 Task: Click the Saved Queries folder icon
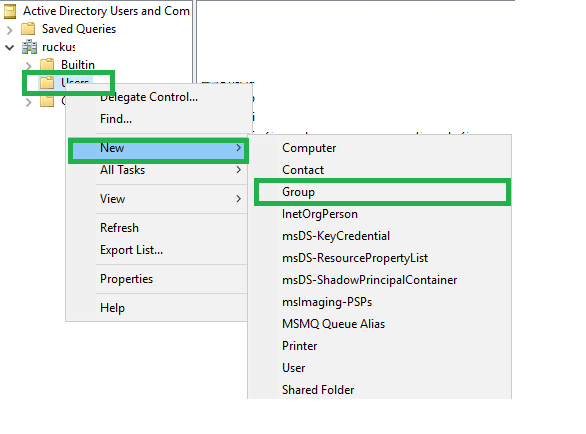coord(28,29)
